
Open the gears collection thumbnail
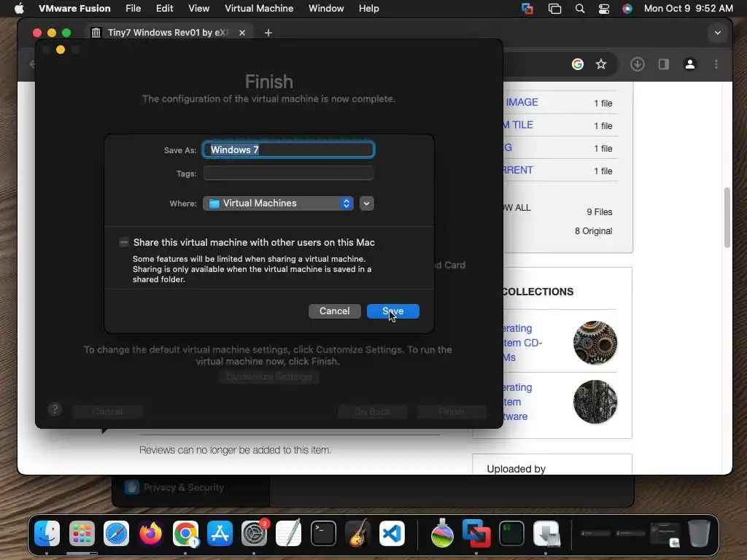coord(595,343)
